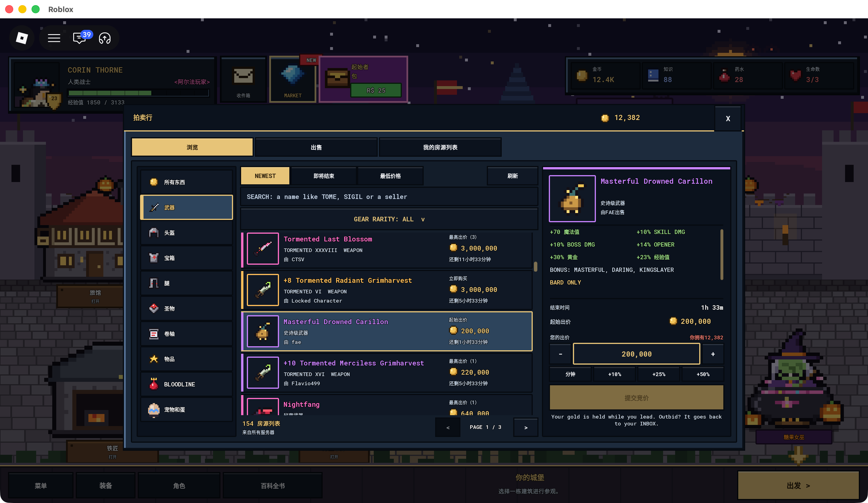Image resolution: width=868 pixels, height=503 pixels.
Task: Open the hamburger menu icon
Action: click(x=54, y=38)
